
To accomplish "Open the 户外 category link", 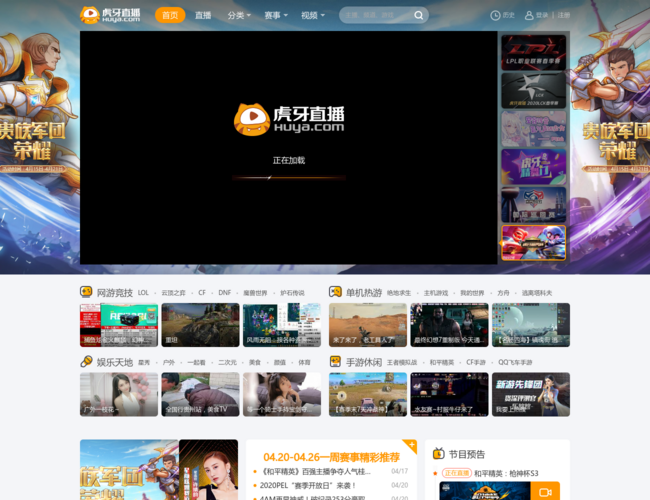I will click(169, 362).
